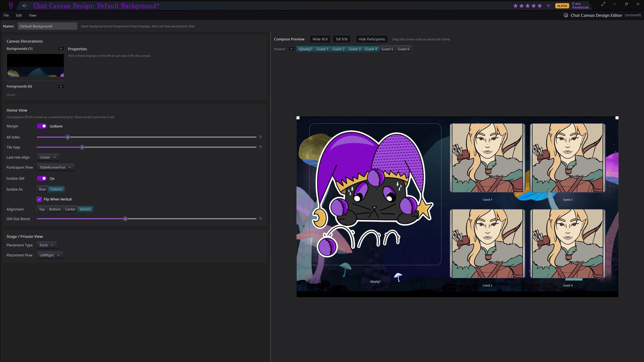644x362 pixels.
Task: Click the wifi connection status icon
Action: tap(548, 6)
